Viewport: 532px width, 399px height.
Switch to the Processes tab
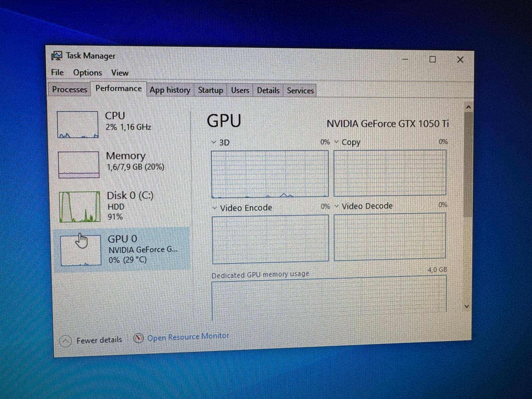pyautogui.click(x=69, y=89)
